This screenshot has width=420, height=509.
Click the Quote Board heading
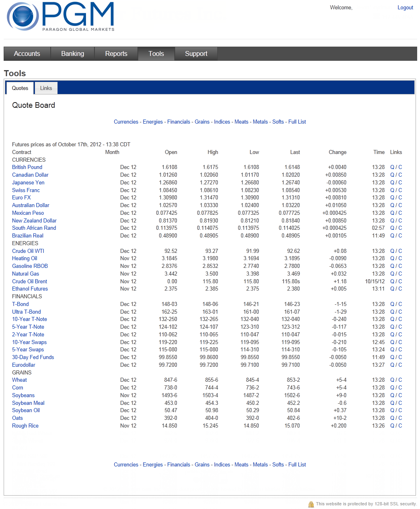pos(34,105)
